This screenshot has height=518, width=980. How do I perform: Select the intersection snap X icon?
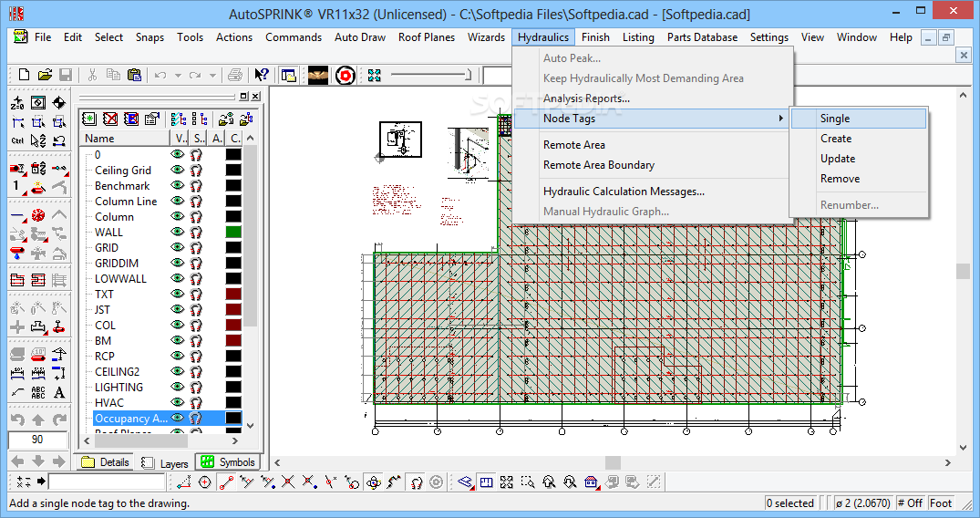click(x=287, y=482)
